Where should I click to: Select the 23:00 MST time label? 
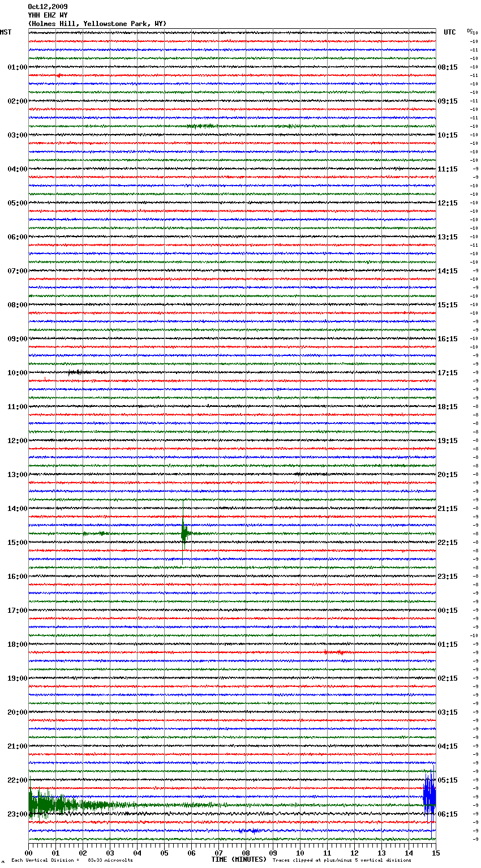click(18, 814)
